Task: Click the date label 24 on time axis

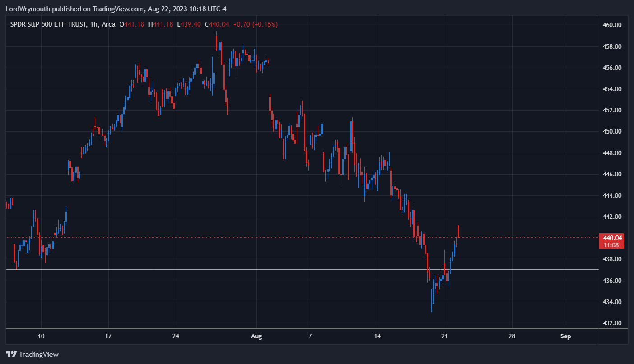Action: pos(176,336)
